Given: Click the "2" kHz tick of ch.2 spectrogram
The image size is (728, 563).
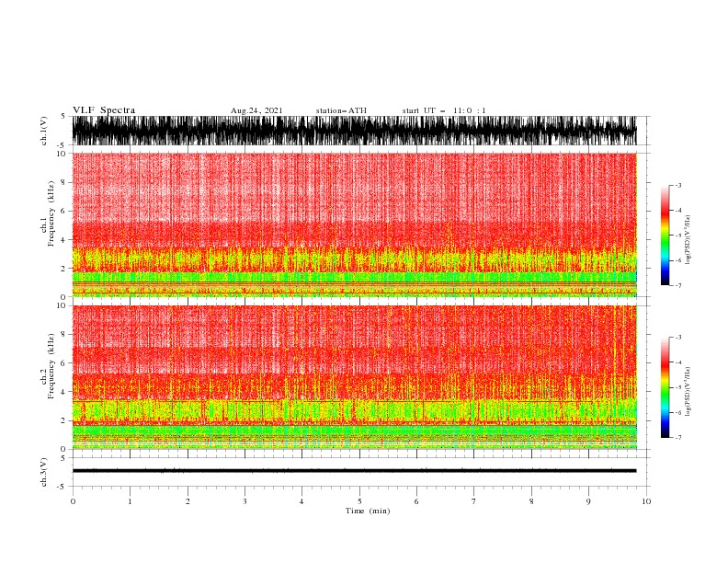Looking at the screenshot, I should 63,420.
